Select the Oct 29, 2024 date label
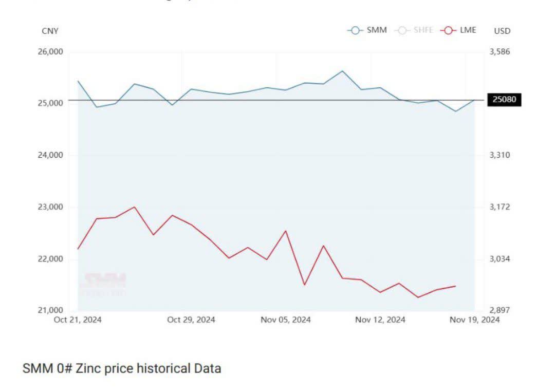Viewport: 555px width, 392px height. click(191, 320)
